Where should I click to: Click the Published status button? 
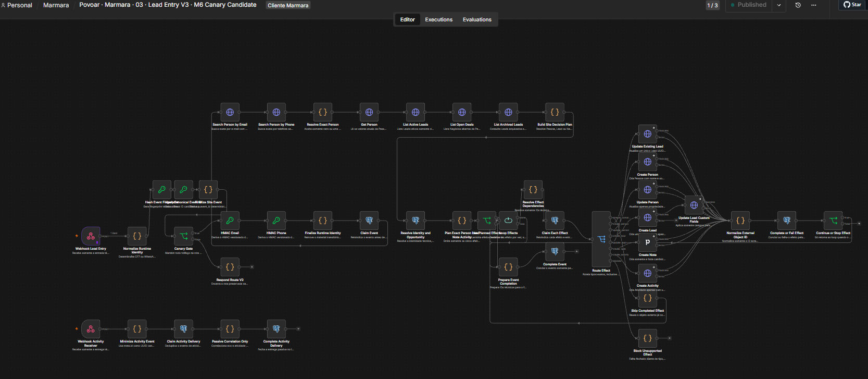click(749, 5)
